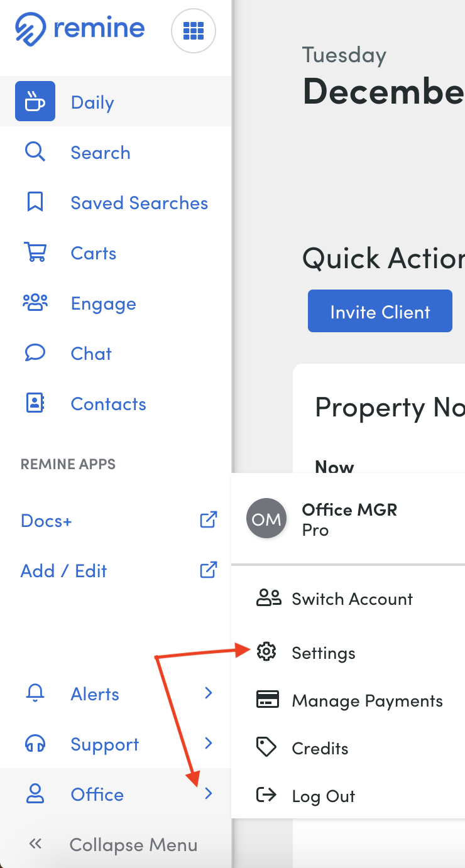Image resolution: width=465 pixels, height=868 pixels.
Task: Click the Property Notifications card heading
Action: (x=390, y=407)
